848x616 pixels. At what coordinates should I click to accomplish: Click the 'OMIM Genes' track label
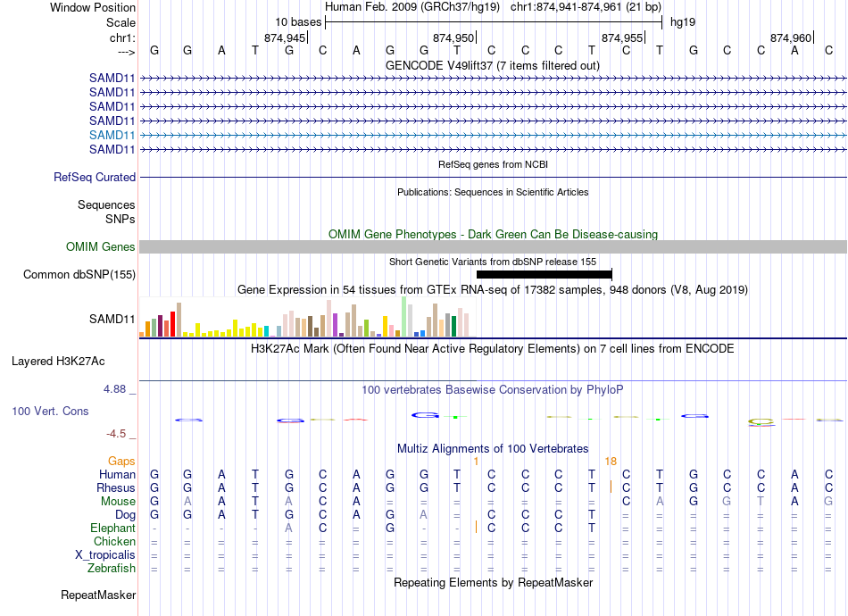100,246
